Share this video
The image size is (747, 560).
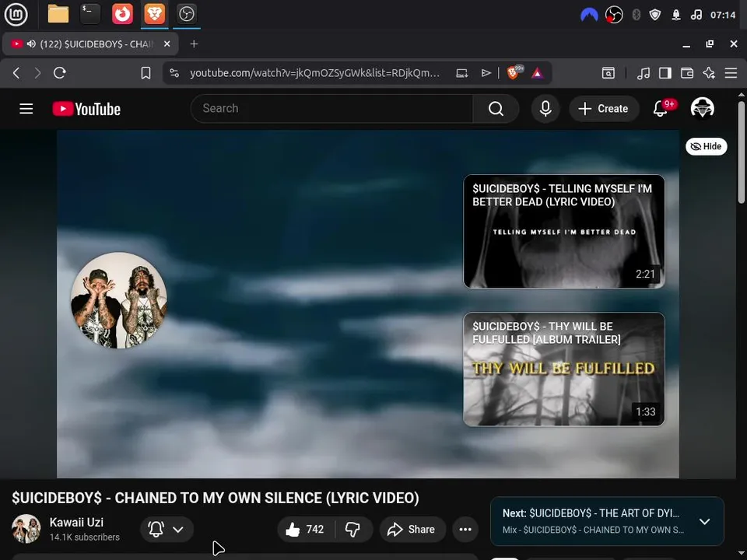412,529
